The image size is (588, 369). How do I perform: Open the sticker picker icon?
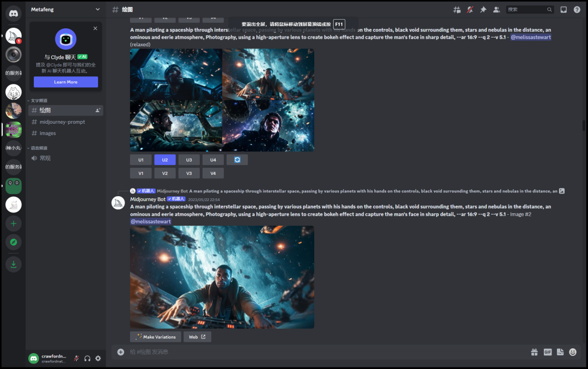pyautogui.click(x=560, y=352)
